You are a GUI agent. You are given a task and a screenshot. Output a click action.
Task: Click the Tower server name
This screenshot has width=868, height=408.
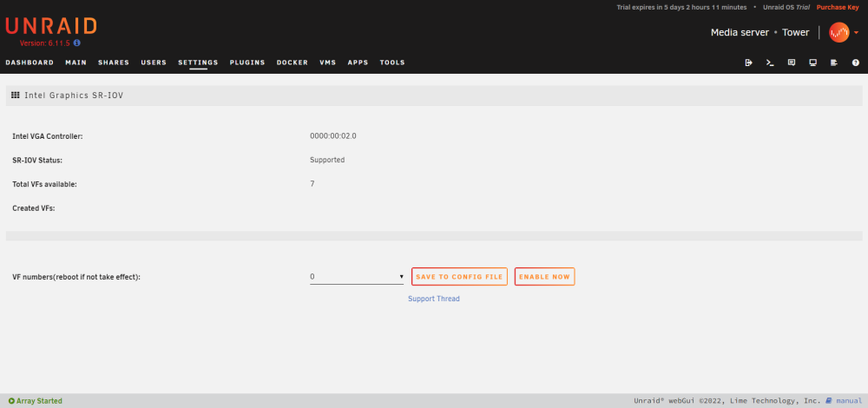pyautogui.click(x=795, y=33)
